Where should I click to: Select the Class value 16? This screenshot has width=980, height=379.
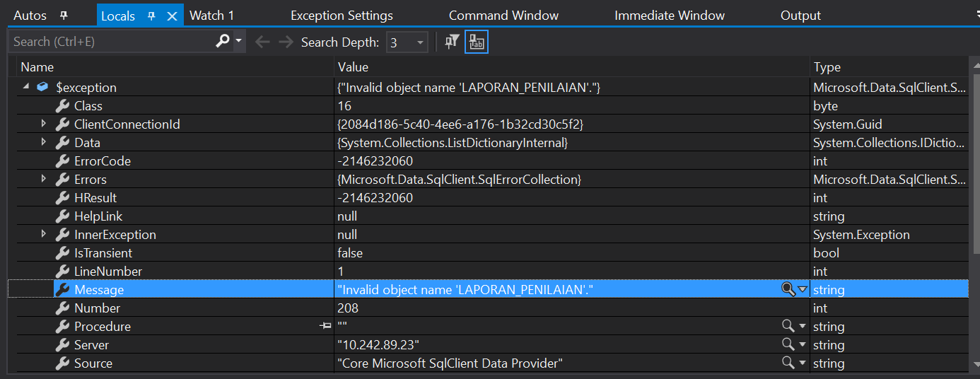coord(344,106)
